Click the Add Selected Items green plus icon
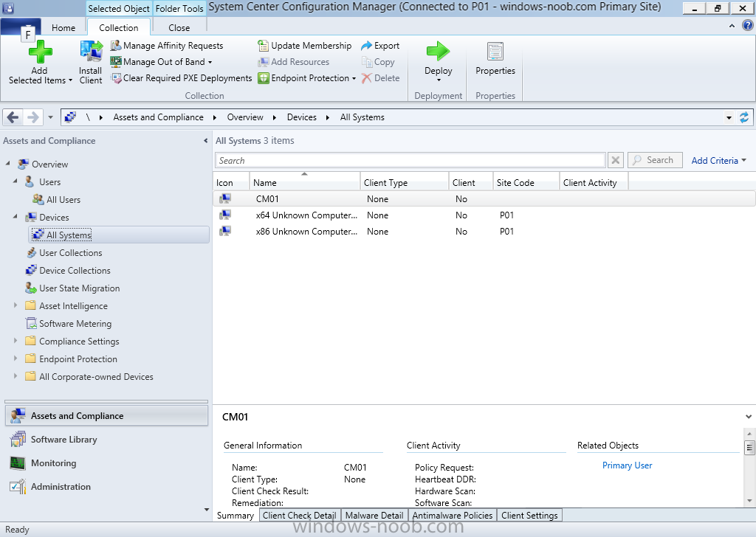 point(41,52)
